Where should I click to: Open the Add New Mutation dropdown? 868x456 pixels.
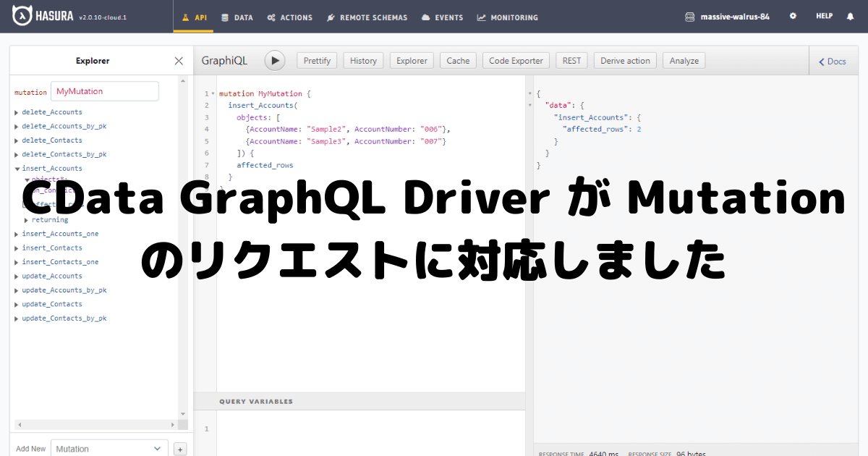coord(109,449)
